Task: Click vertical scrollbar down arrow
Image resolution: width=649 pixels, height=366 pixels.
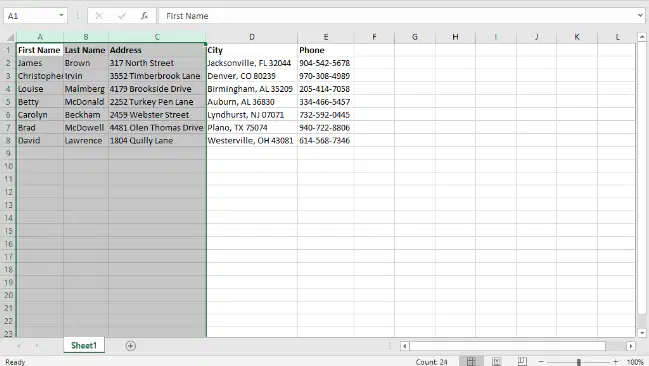Action: (642, 333)
